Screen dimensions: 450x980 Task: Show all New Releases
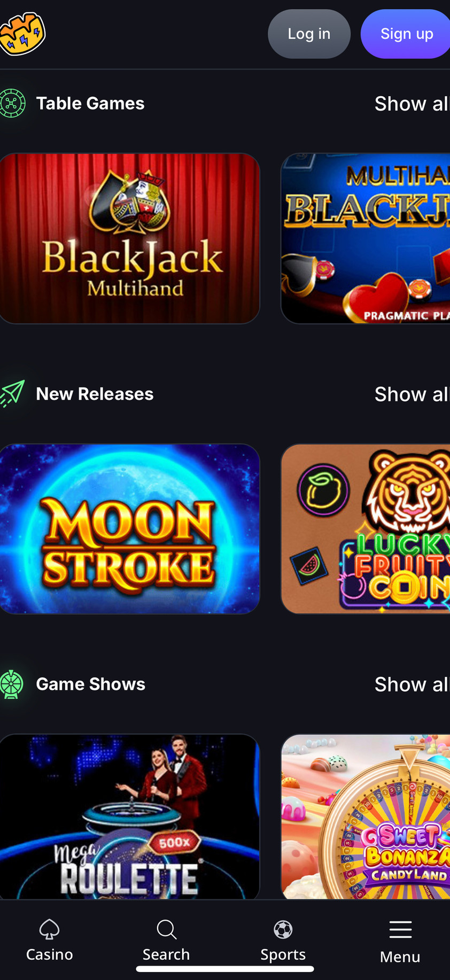pyautogui.click(x=412, y=394)
